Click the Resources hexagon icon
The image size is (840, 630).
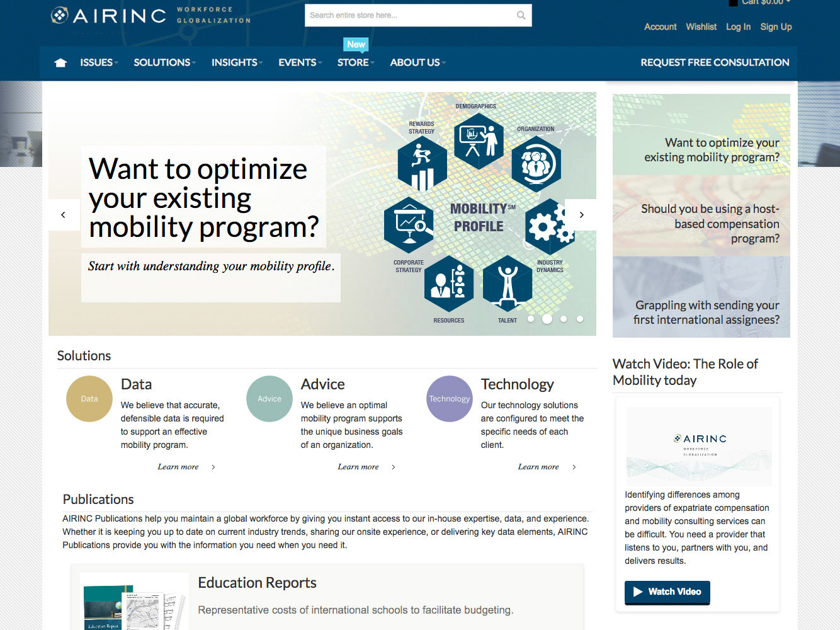point(449,283)
